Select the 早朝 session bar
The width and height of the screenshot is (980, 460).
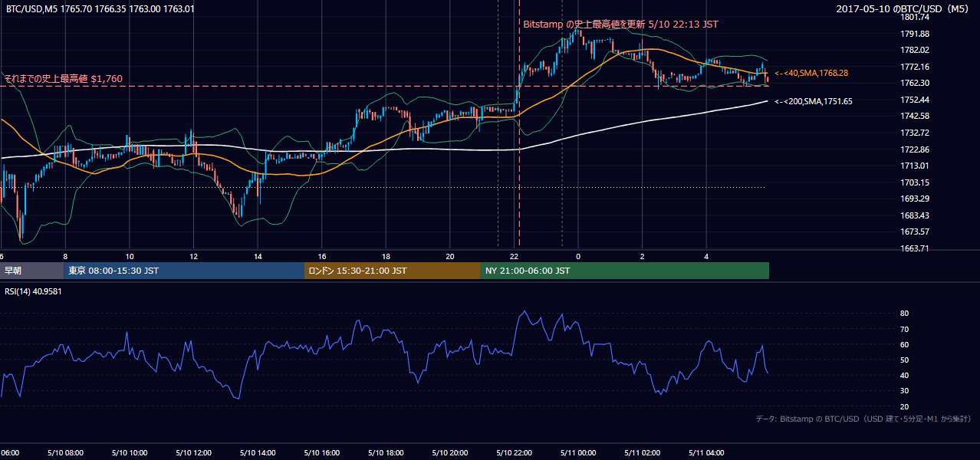tap(31, 271)
